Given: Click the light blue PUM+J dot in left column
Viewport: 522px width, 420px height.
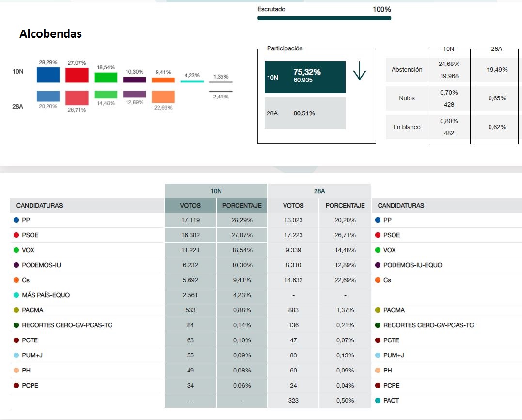Looking at the screenshot, I should tap(16, 355).
